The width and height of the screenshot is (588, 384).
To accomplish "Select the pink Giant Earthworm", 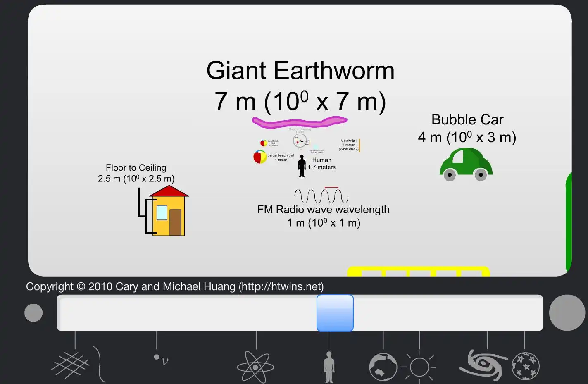I will coord(299,122).
